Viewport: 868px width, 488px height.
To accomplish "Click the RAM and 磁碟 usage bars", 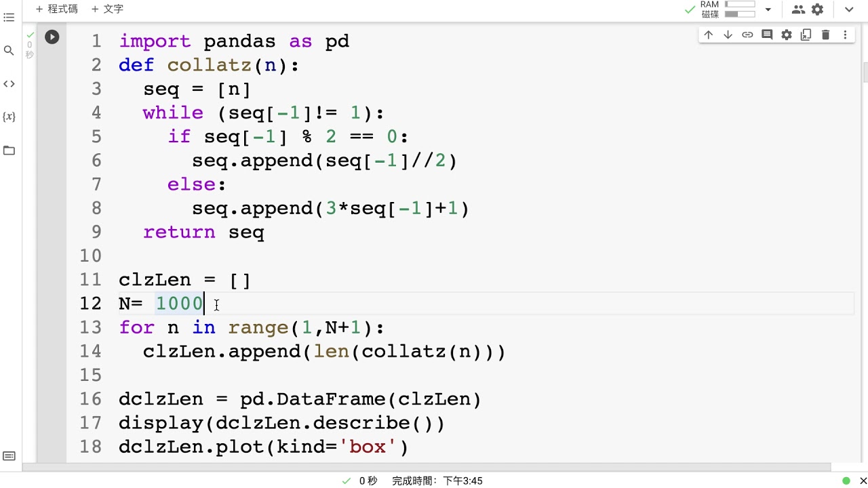I will pos(739,9).
